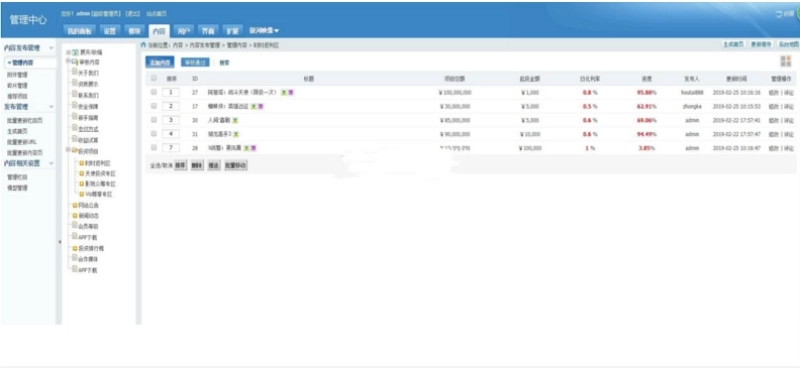Switch to the 用户 top tab
The height and width of the screenshot is (368, 800).
[x=184, y=31]
